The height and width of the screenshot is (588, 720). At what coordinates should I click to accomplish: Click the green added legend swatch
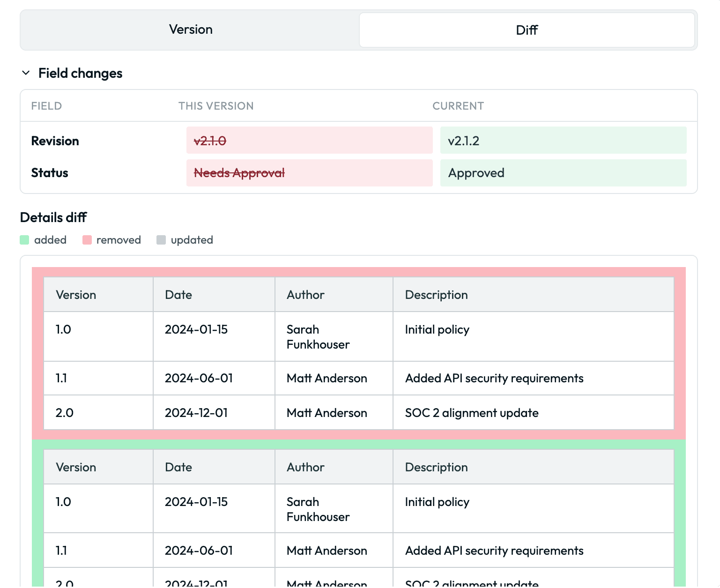point(25,240)
